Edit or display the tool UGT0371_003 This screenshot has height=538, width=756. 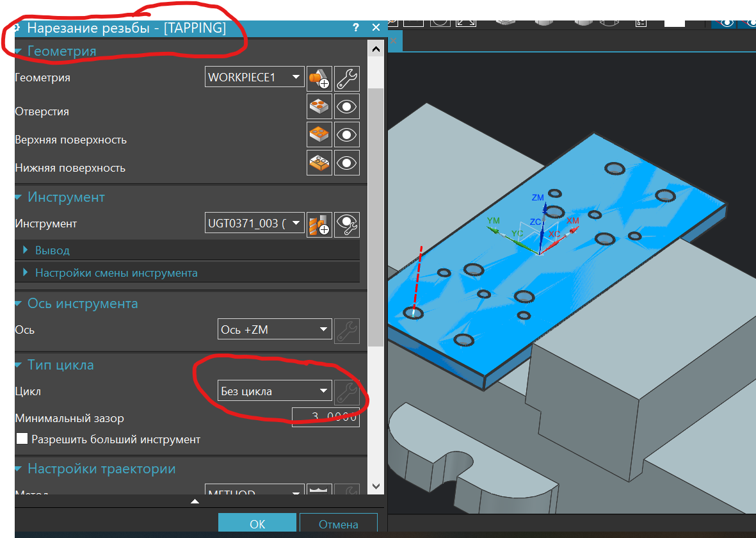click(x=347, y=224)
